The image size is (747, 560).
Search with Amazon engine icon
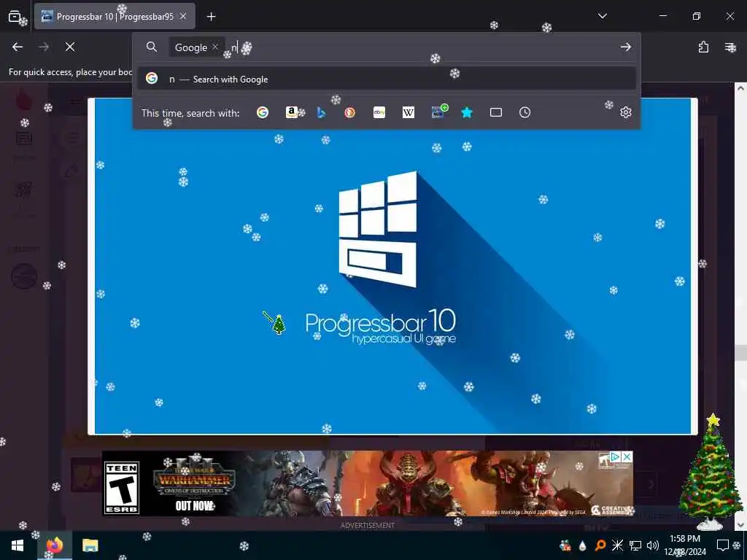[x=292, y=112]
